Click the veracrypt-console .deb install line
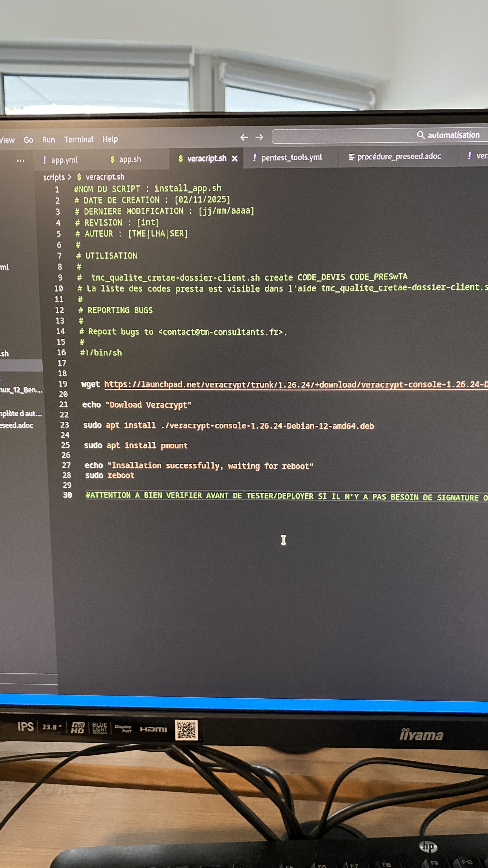488x868 pixels. coord(229,426)
